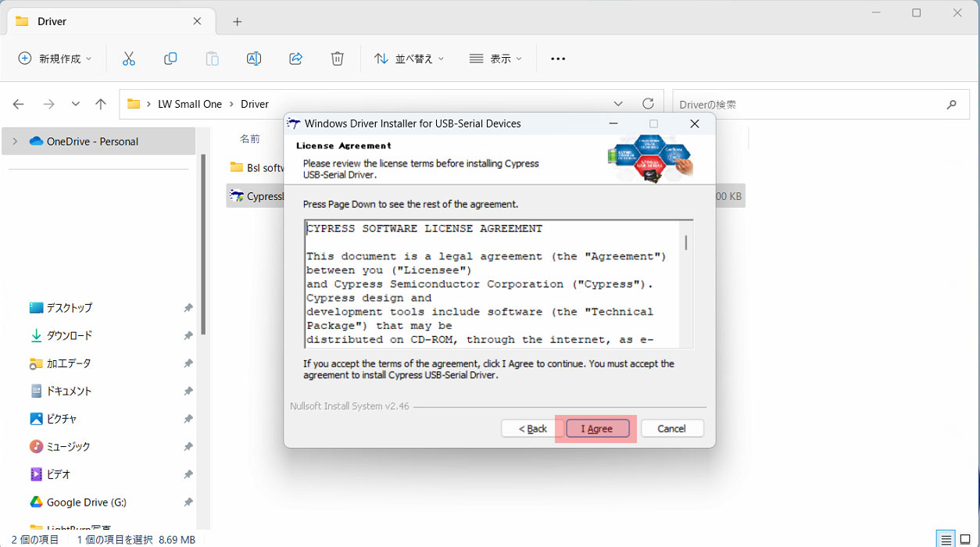Viewport: 980px width, 547px height.
Task: Close the driver installer dialog
Action: pos(694,123)
